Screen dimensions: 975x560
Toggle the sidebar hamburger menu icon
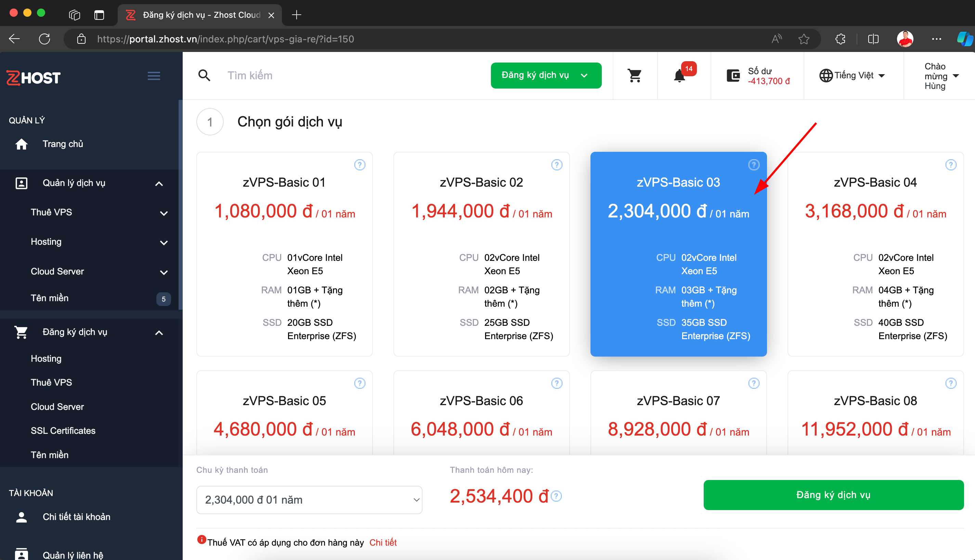pos(154,76)
